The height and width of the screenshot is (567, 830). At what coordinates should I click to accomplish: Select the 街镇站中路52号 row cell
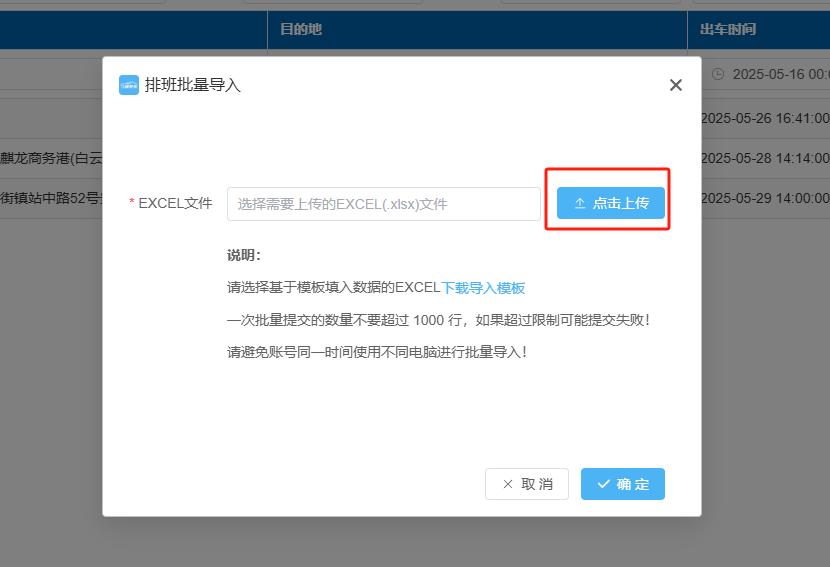[51, 198]
